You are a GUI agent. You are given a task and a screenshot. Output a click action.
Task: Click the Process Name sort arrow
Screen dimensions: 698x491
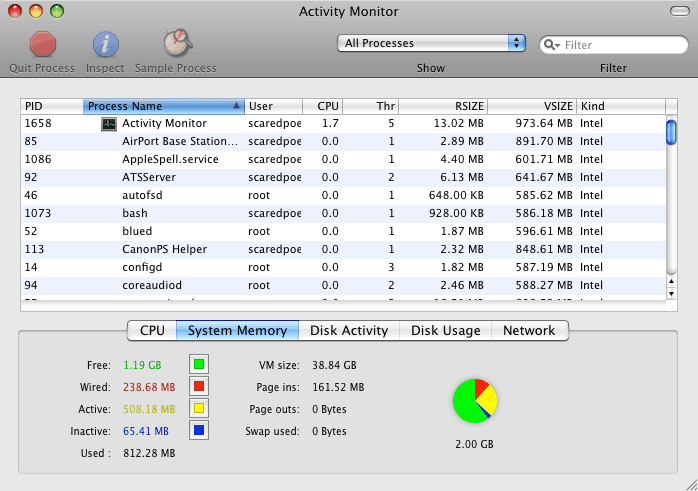236,106
